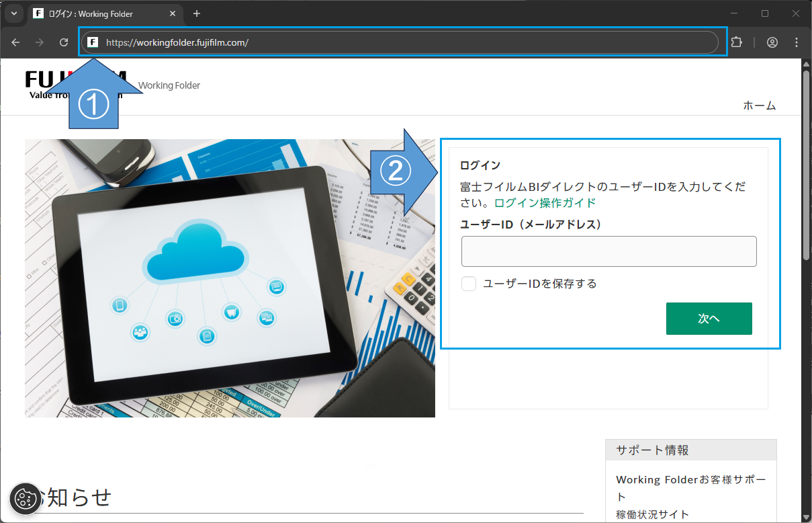Check the ユーザーIDを保存する checkbox

[x=469, y=284]
